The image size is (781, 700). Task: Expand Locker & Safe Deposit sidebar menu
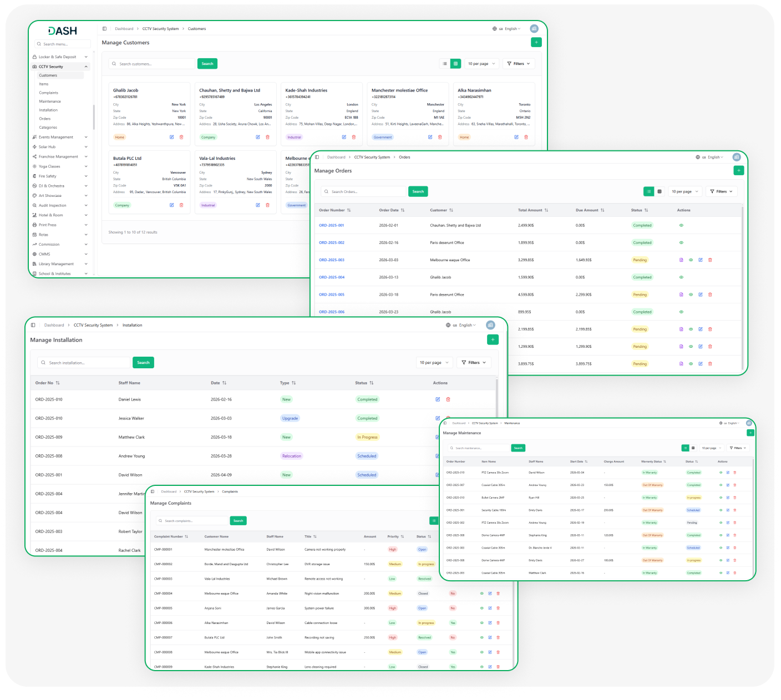pos(60,57)
